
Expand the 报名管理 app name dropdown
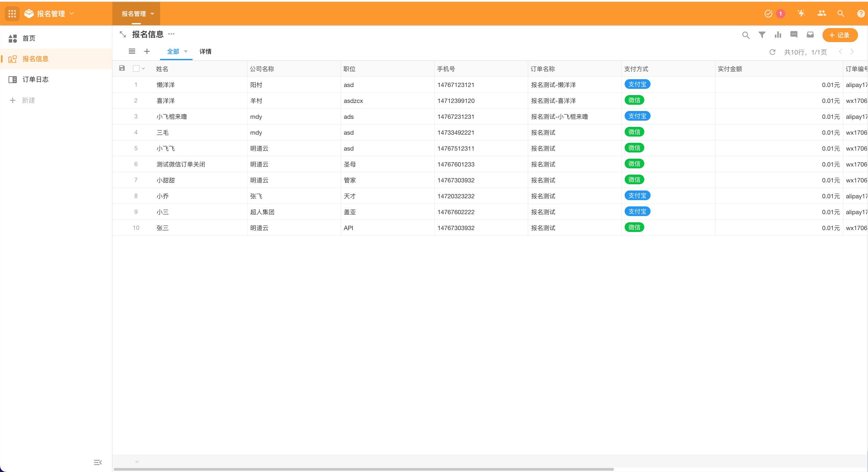pyautogui.click(x=71, y=13)
